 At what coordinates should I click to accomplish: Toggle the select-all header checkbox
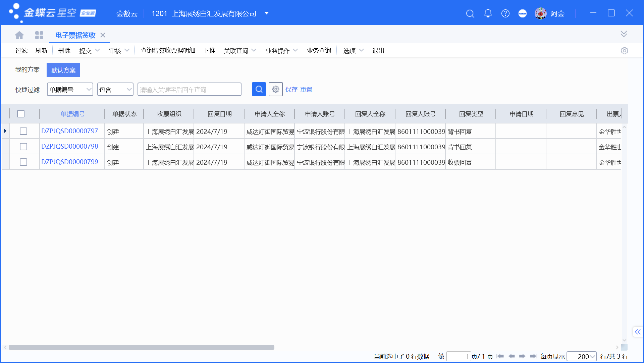pyautogui.click(x=21, y=114)
